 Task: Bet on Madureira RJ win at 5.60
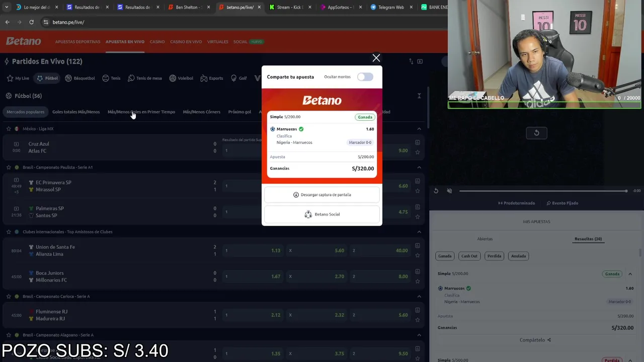[x=380, y=315]
